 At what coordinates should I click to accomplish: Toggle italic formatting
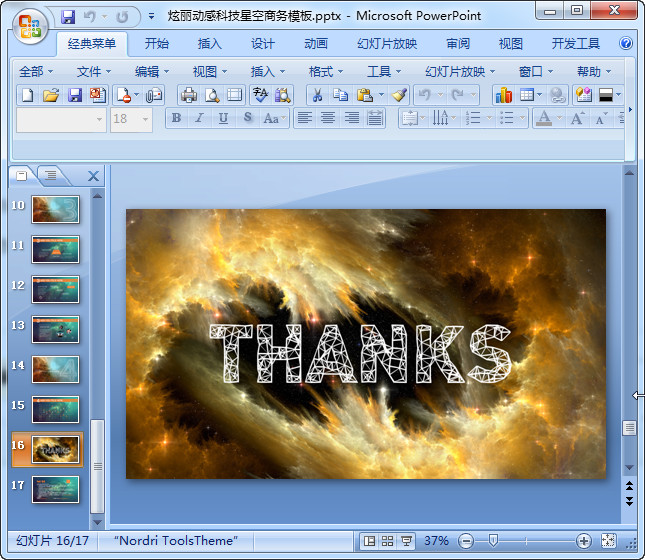point(200,119)
